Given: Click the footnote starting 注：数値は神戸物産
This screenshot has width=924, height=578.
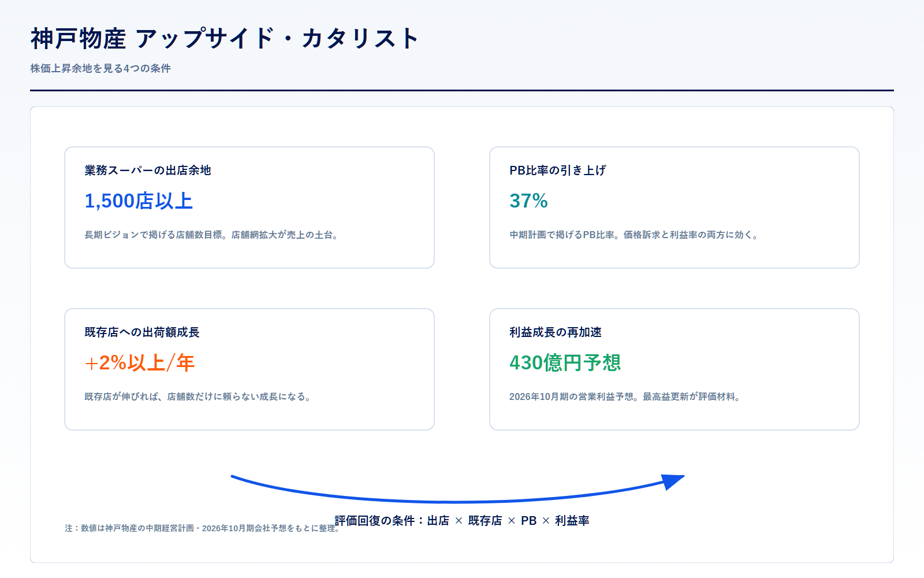Looking at the screenshot, I should pyautogui.click(x=202, y=528).
